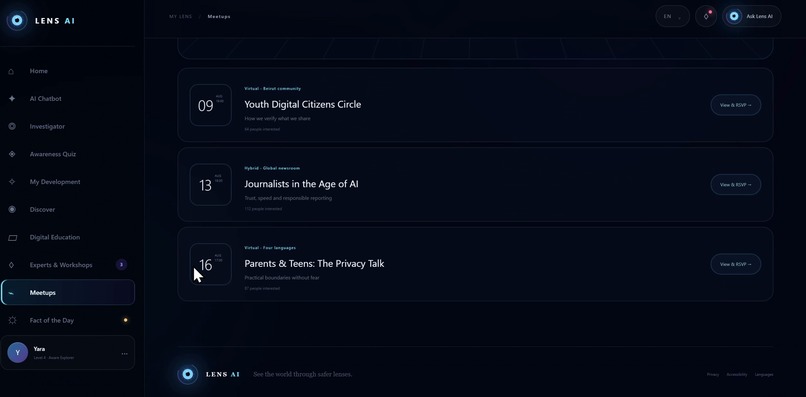Select Awareness Quiz in sidebar
This screenshot has height=397, width=806.
pos(52,154)
